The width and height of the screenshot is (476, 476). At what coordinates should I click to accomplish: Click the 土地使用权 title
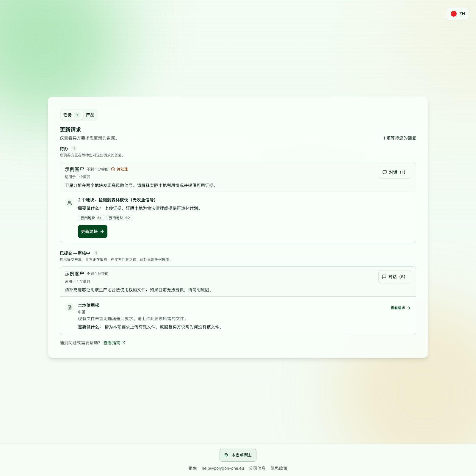[x=89, y=305]
